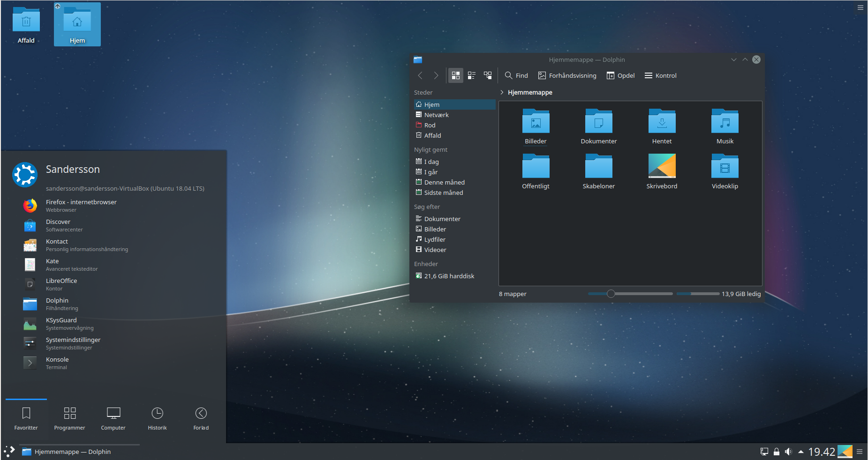Viewport: 868px width, 460px height.
Task: Select the Hjem desktop folder icon
Action: coord(77,24)
